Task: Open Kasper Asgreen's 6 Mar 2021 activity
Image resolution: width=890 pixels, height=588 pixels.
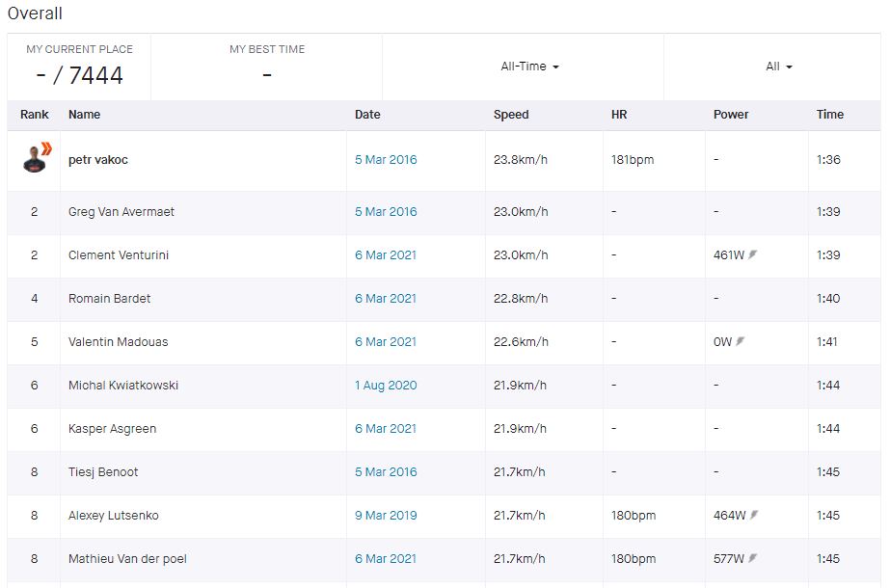Action: [x=386, y=429]
